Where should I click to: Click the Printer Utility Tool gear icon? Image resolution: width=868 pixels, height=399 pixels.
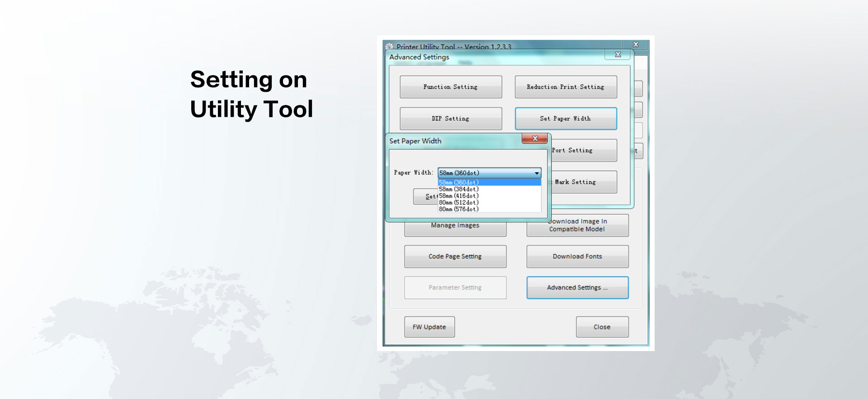pos(390,46)
